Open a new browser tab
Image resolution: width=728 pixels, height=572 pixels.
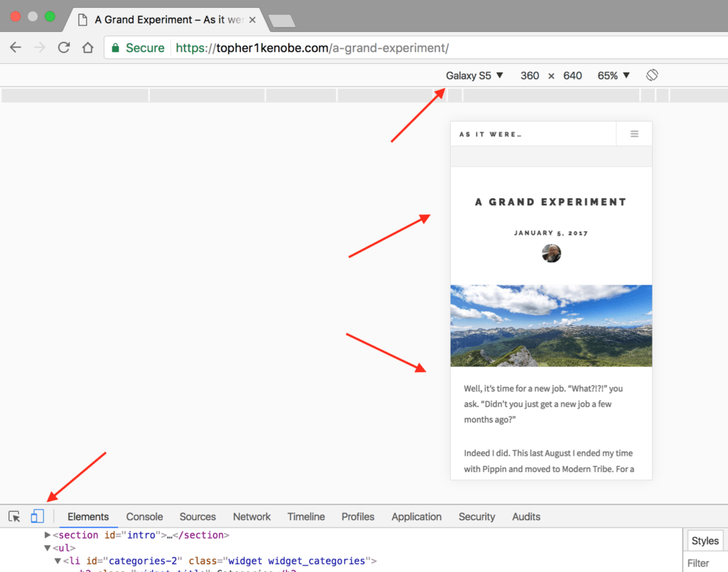click(282, 21)
